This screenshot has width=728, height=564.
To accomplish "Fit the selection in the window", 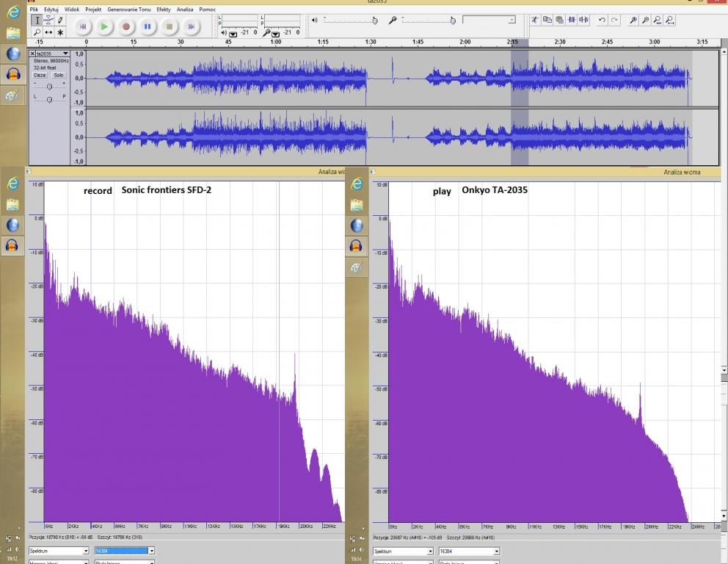I will [x=658, y=20].
